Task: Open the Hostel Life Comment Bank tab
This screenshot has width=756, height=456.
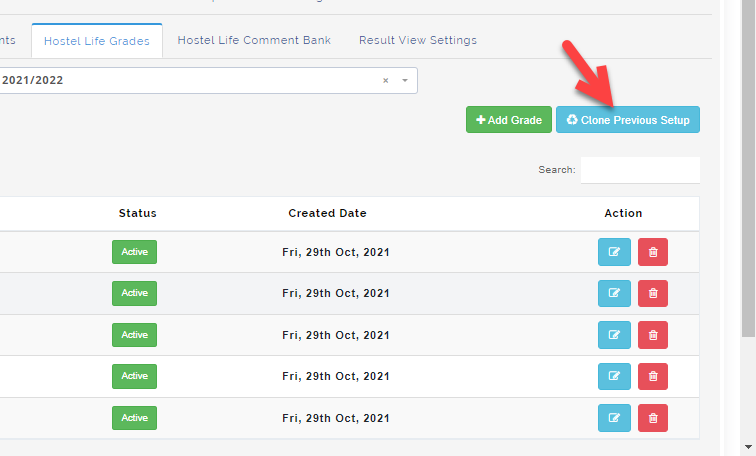Action: tap(254, 40)
